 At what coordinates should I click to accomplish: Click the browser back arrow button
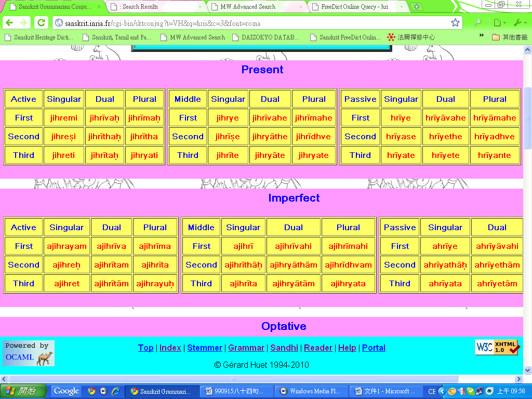[9, 23]
